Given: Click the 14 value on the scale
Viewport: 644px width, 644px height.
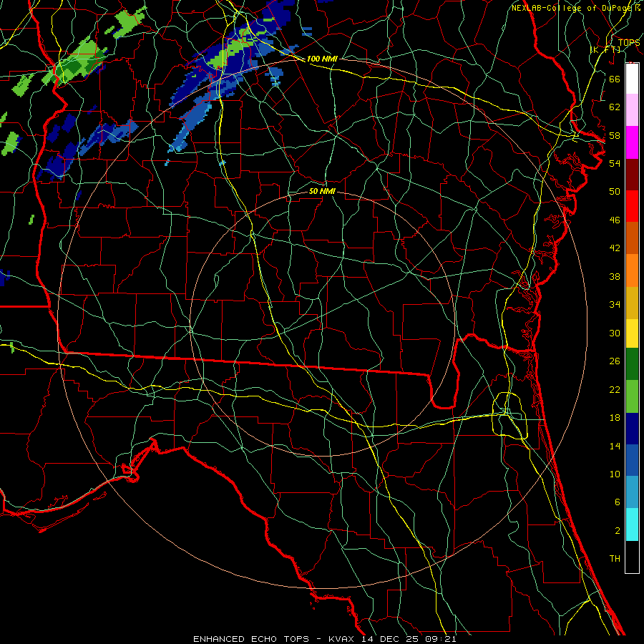Looking at the screenshot, I should tap(615, 446).
